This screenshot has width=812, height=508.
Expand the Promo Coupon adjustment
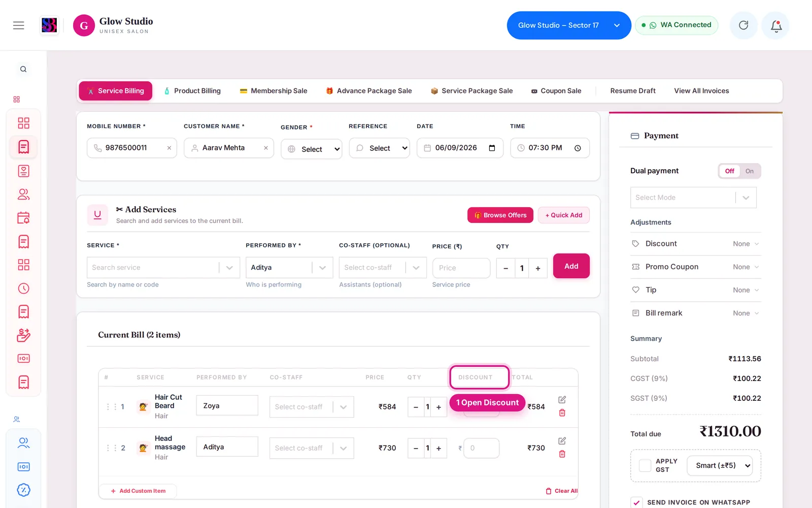(696, 267)
